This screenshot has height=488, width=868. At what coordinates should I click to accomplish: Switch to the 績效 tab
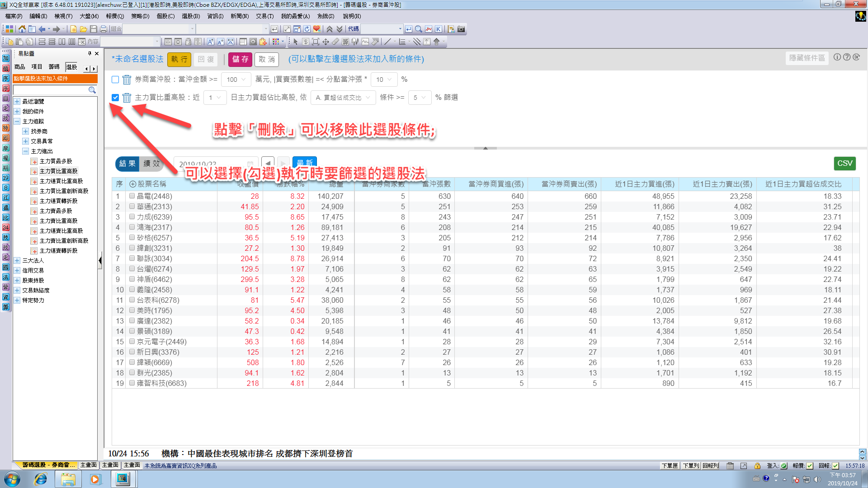pyautogui.click(x=151, y=164)
